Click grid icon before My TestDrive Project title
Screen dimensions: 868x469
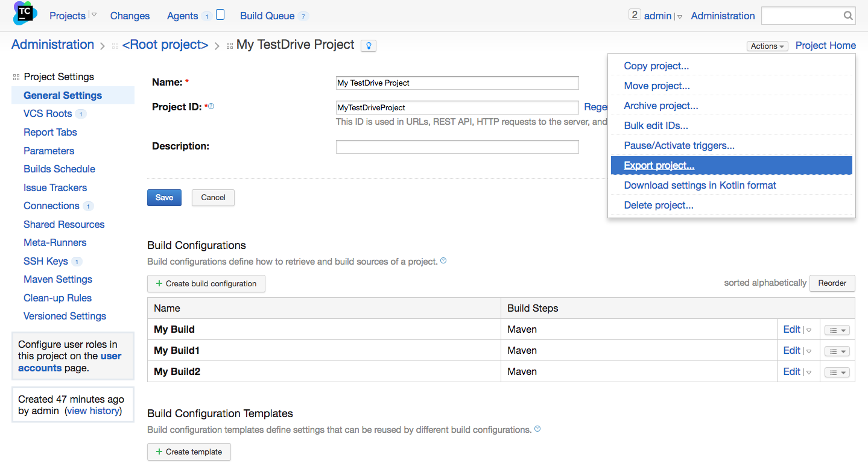click(230, 46)
